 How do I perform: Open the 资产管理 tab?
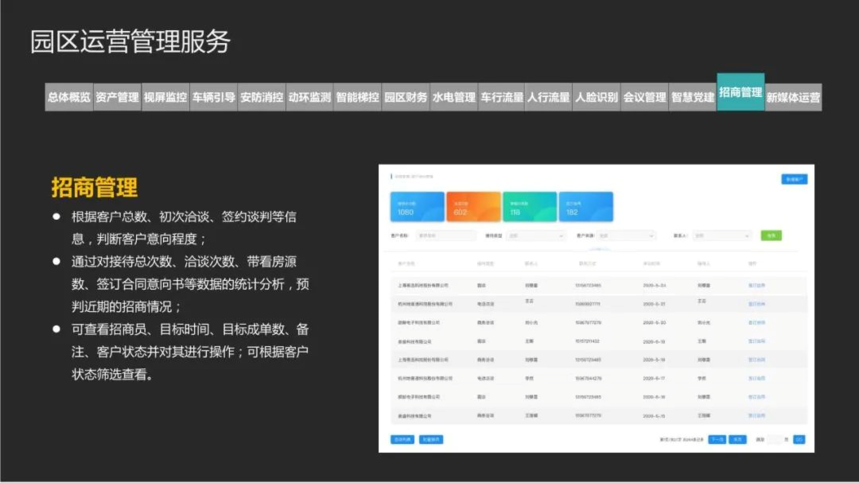pyautogui.click(x=117, y=97)
